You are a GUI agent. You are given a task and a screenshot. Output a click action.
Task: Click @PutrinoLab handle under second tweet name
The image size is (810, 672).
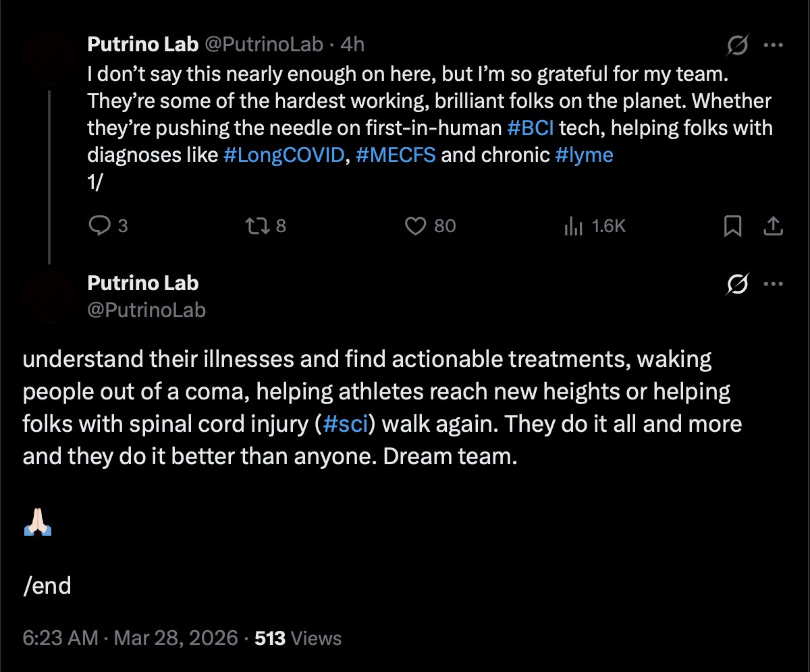pos(146,310)
